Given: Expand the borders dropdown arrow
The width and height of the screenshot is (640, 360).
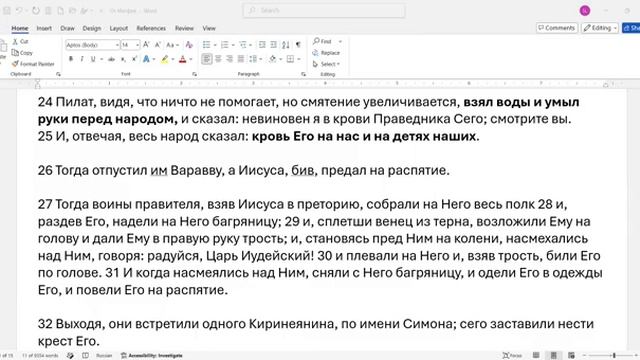Looking at the screenshot, I should coord(299,60).
